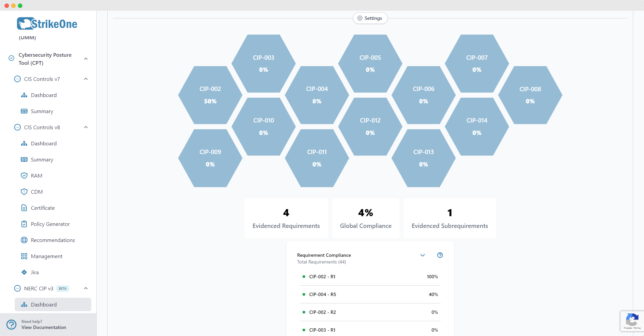This screenshot has width=644, height=336.
Task: Open the Settings button
Action: point(370,18)
